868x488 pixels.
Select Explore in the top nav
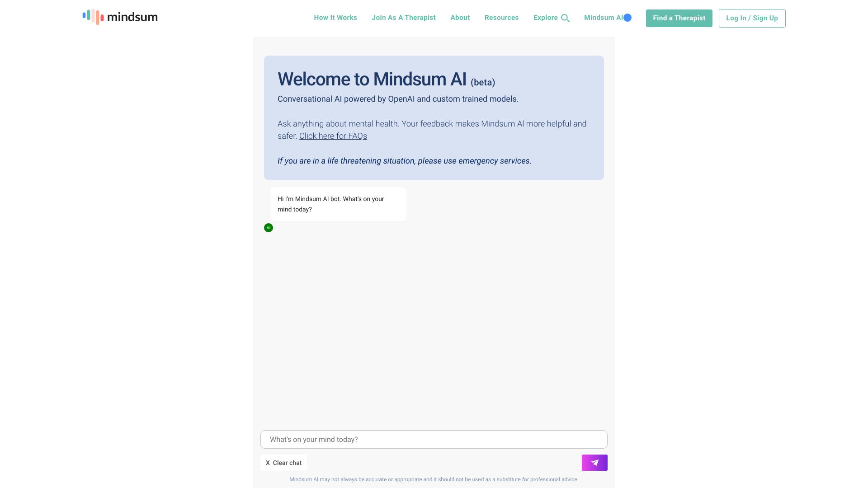click(546, 18)
